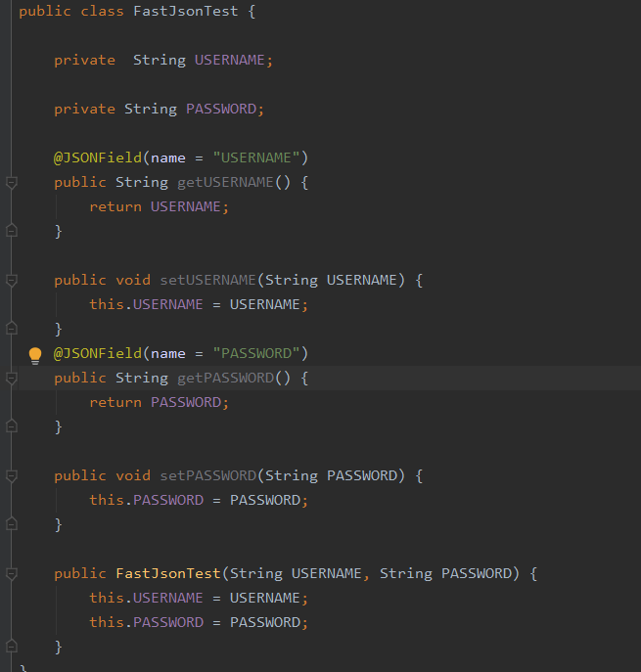641x672 pixels.
Task: Click String PASSWORD parameter of setPASSWORD
Action: click(332, 475)
